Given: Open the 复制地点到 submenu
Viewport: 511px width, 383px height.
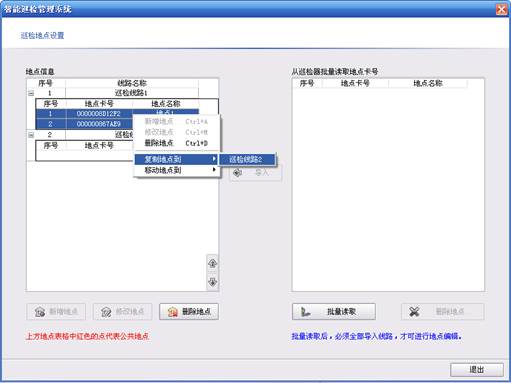Looking at the screenshot, I should 176,159.
